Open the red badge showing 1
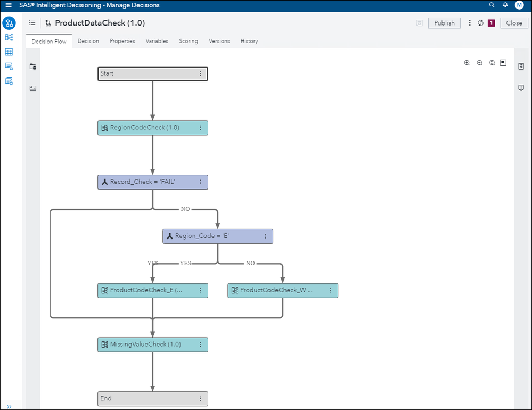 point(492,23)
